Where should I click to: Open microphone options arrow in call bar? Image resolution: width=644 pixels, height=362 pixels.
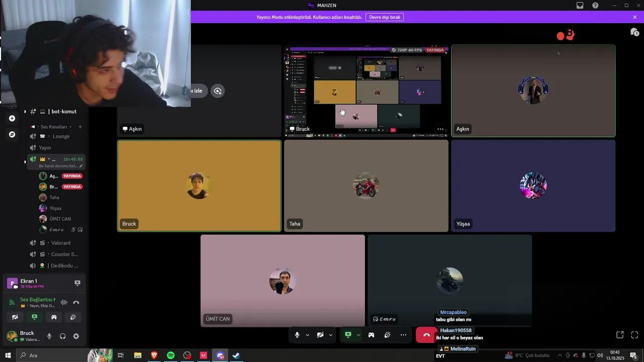[307, 335]
